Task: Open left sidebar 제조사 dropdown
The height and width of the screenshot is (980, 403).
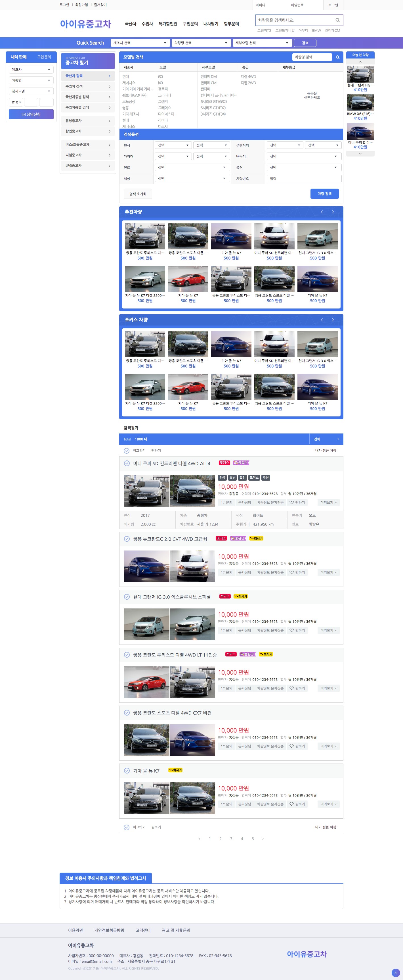Action: [31, 70]
